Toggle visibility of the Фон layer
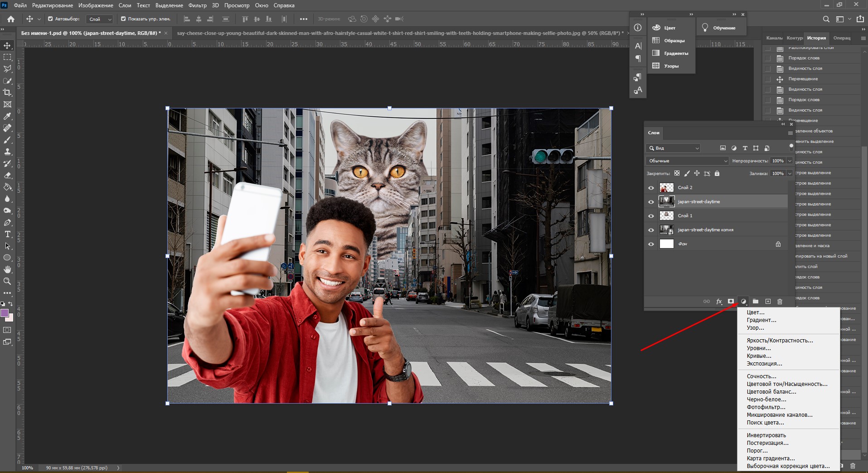 [x=651, y=244]
